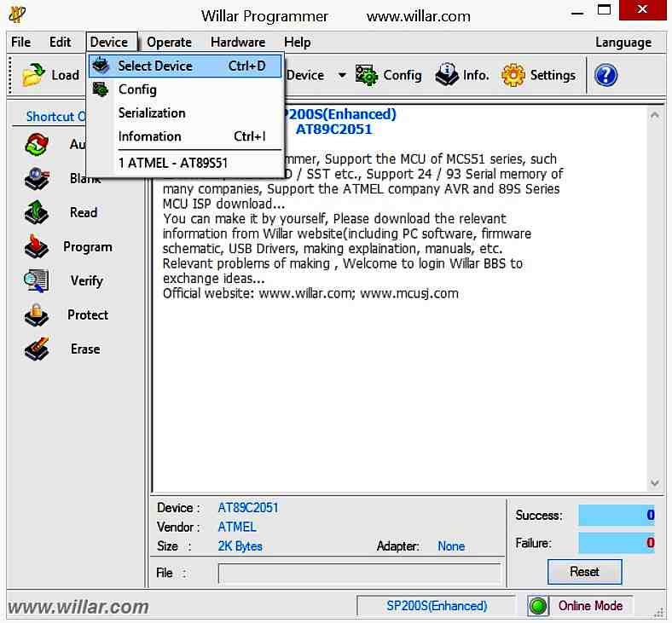
Task: Click the Config icon in Device menu
Action: click(101, 89)
